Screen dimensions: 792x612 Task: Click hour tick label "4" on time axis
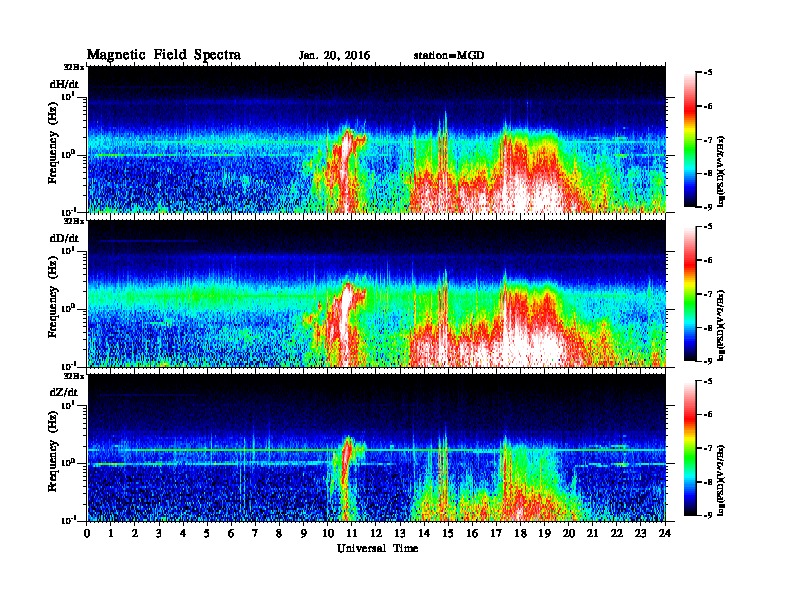point(183,534)
